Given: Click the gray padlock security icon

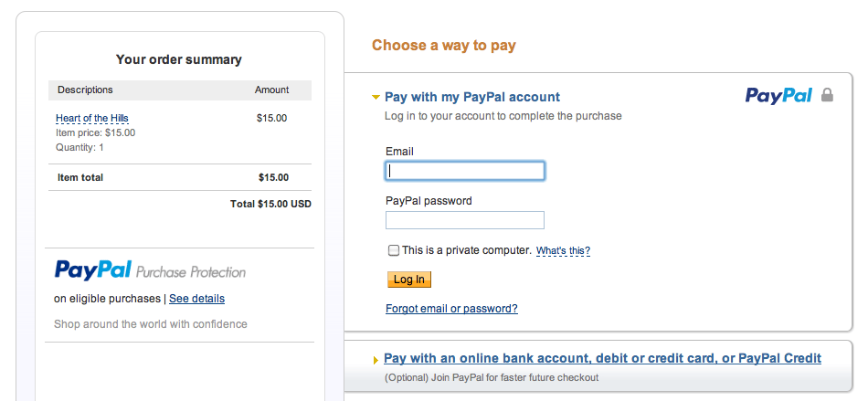Looking at the screenshot, I should [x=827, y=95].
